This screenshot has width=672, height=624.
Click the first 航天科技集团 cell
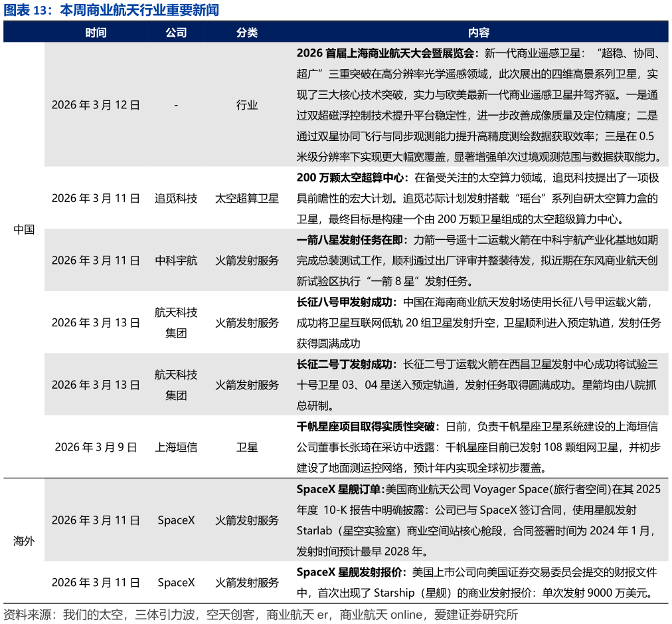pyautogui.click(x=176, y=322)
